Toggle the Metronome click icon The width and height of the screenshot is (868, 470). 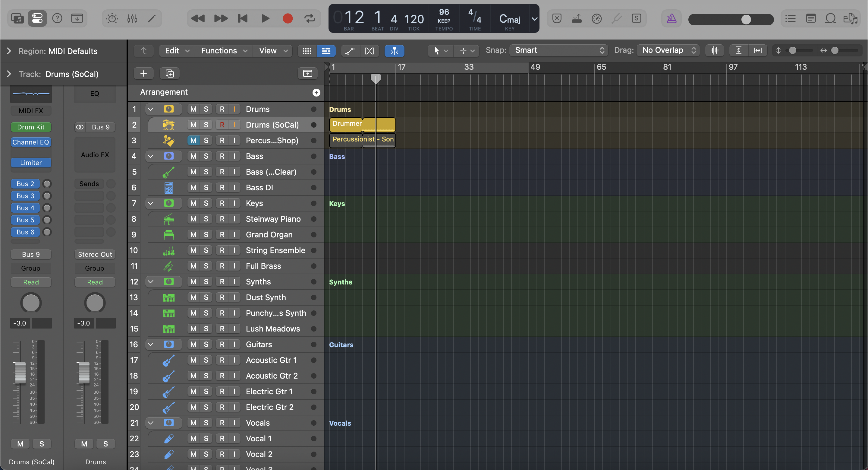coord(671,18)
